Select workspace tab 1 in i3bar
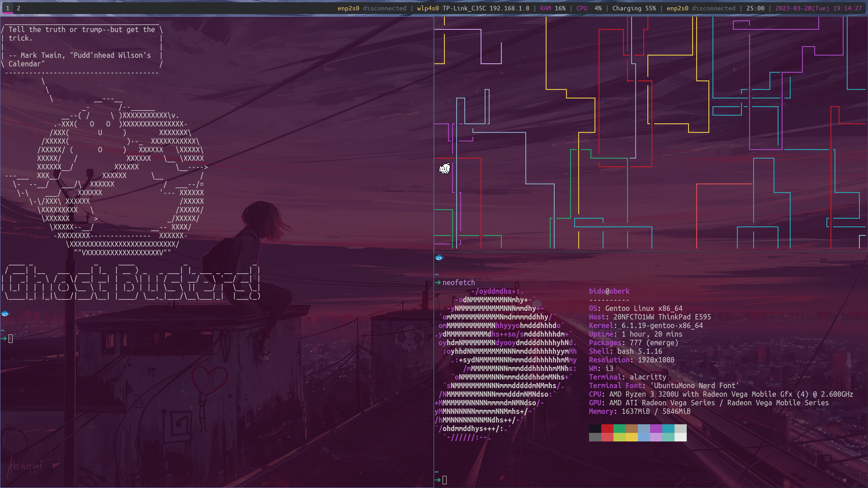 7,8
